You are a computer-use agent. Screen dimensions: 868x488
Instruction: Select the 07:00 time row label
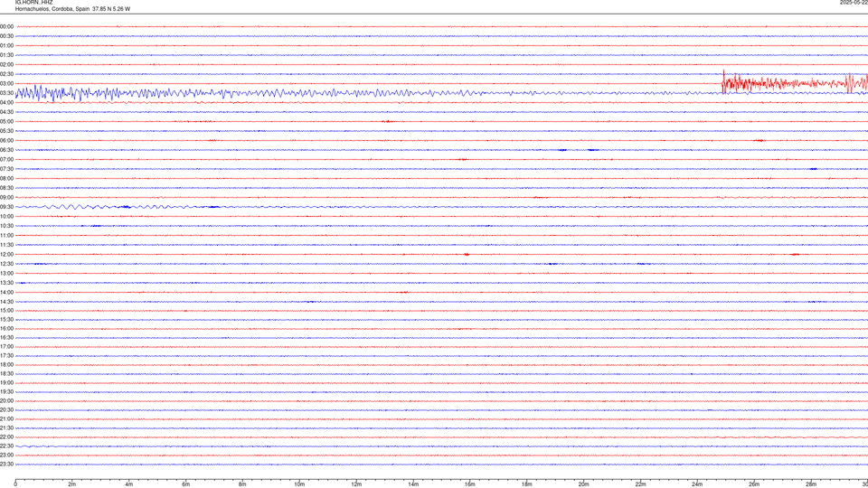6,159
